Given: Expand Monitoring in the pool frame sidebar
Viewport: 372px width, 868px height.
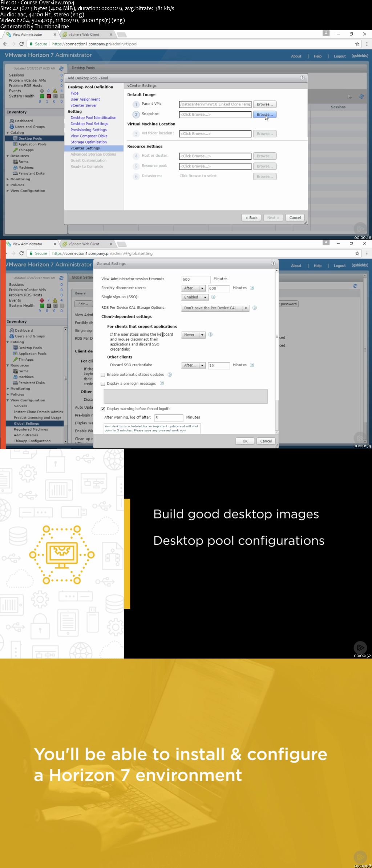Looking at the screenshot, I should coord(8,179).
